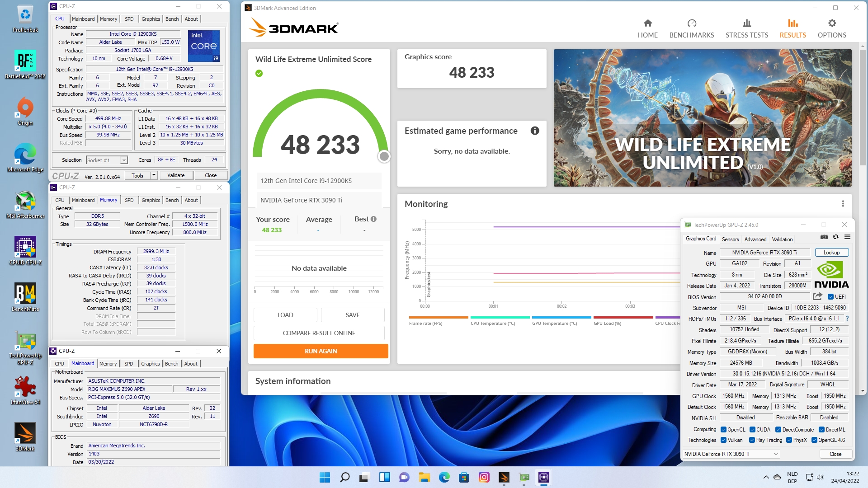Open the Bench tab in the CPU-Z Mainboard window
This screenshot has width=868, height=488.
point(171,364)
